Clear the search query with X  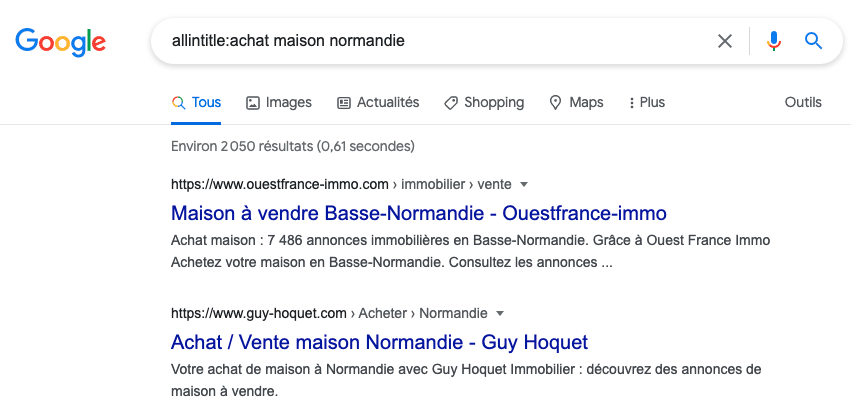725,41
